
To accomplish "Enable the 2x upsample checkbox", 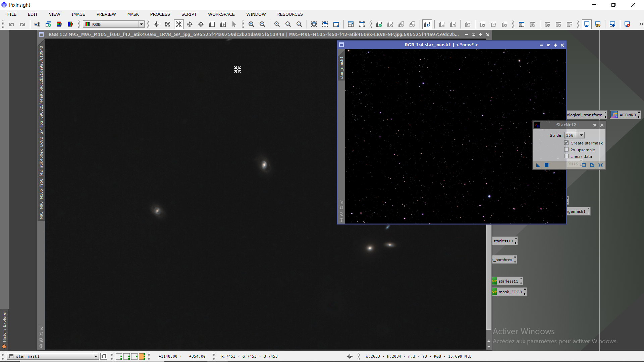I will point(567,149).
